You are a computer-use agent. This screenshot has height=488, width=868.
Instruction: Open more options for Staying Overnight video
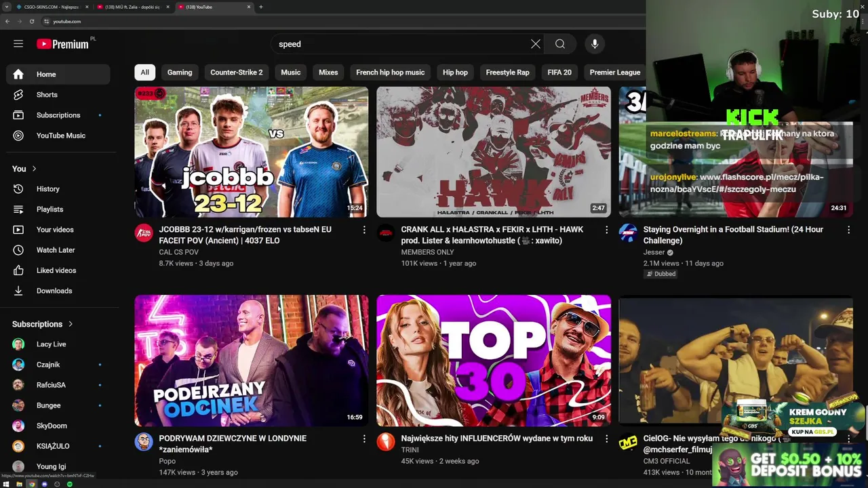pyautogui.click(x=848, y=230)
